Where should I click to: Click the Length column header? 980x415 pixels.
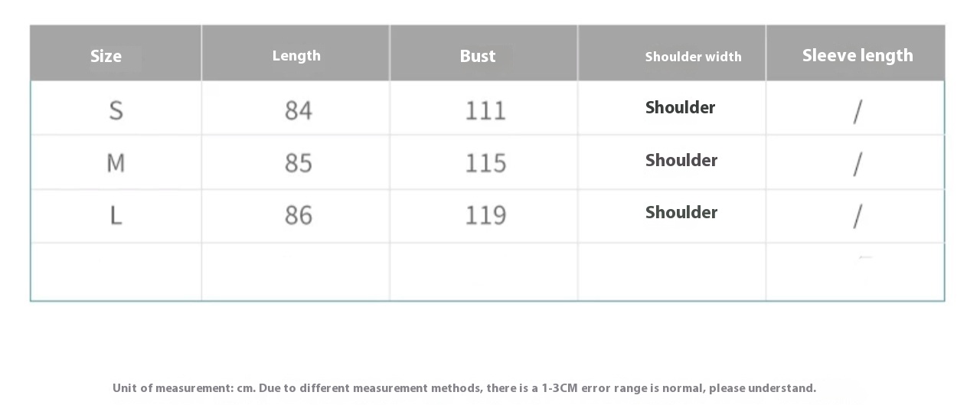tap(296, 56)
